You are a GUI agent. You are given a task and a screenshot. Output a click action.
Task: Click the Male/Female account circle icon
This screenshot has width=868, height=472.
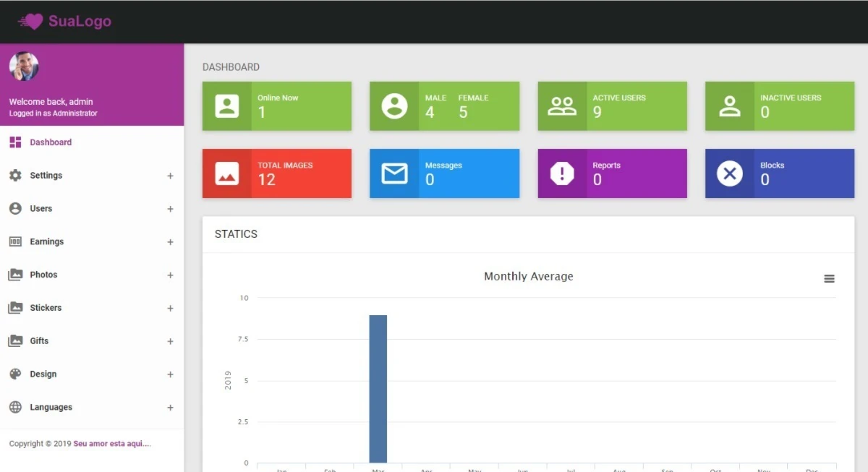394,106
